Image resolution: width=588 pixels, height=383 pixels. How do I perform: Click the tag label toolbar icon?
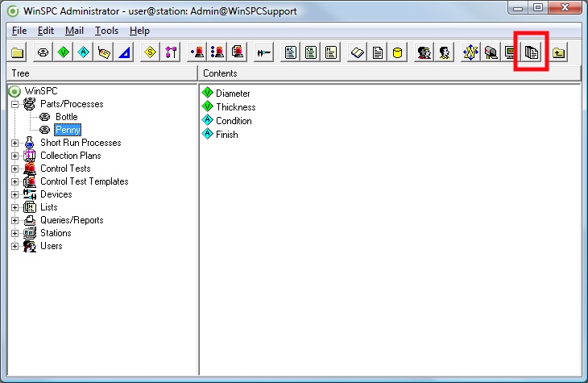point(104,52)
